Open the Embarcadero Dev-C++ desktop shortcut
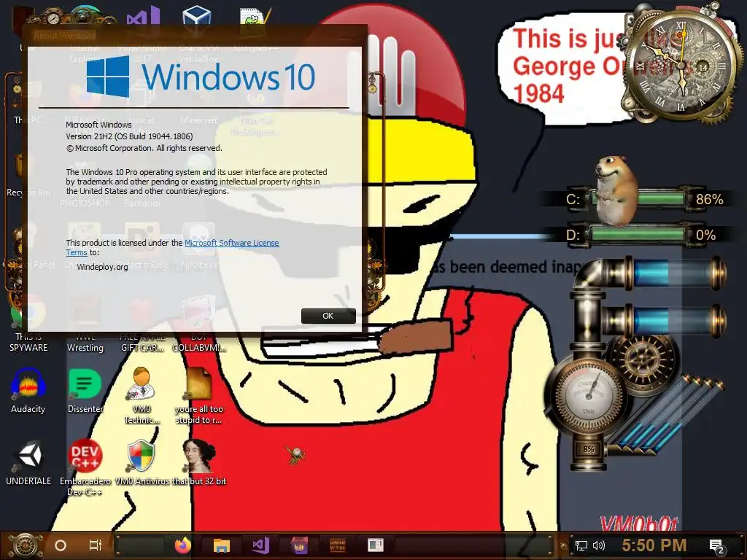 [x=85, y=467]
